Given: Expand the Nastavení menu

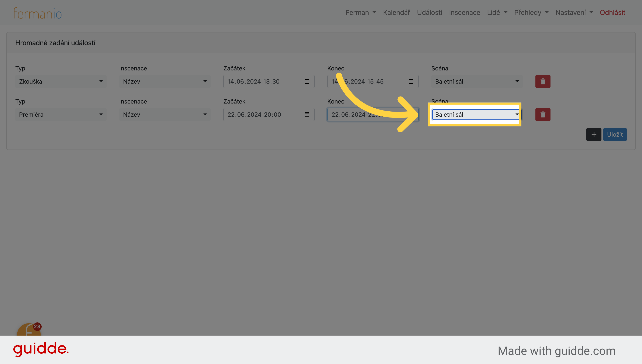Looking at the screenshot, I should coord(574,13).
